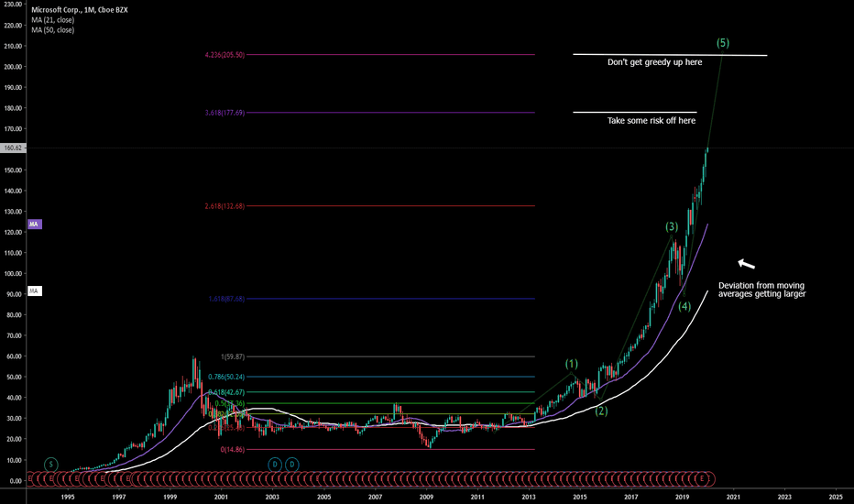854x504 pixels.
Task: Click the 2021 label on time axis
Action: coord(733,497)
